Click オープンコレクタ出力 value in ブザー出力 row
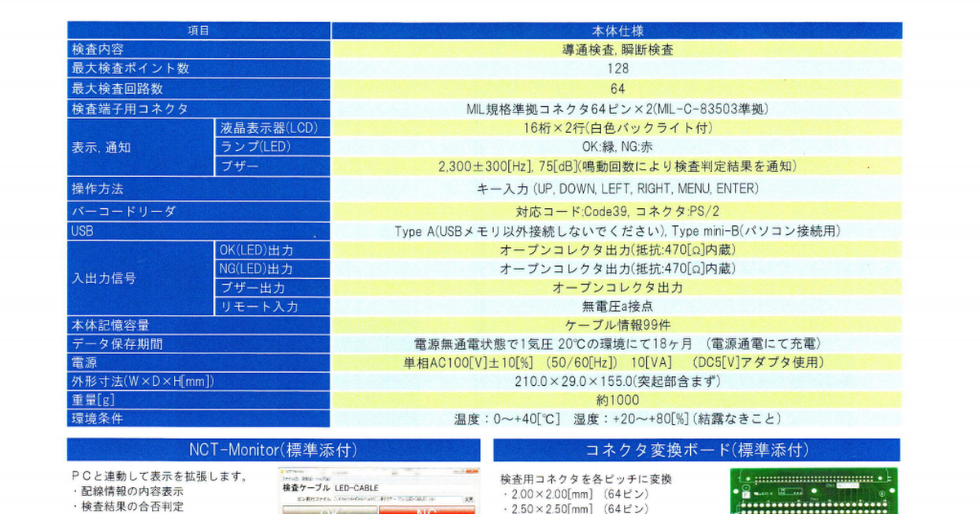This screenshot has height=514, width=980. tap(617, 288)
